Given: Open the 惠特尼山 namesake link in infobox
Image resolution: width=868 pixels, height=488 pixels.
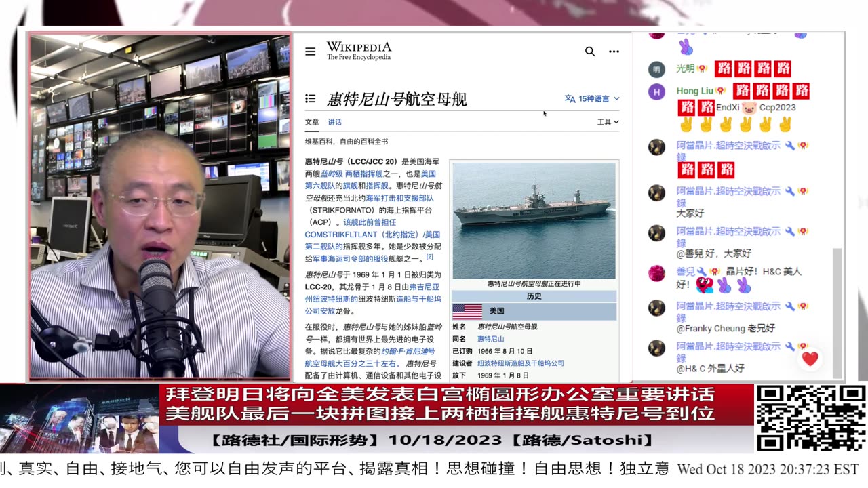Looking at the screenshot, I should click(x=491, y=338).
